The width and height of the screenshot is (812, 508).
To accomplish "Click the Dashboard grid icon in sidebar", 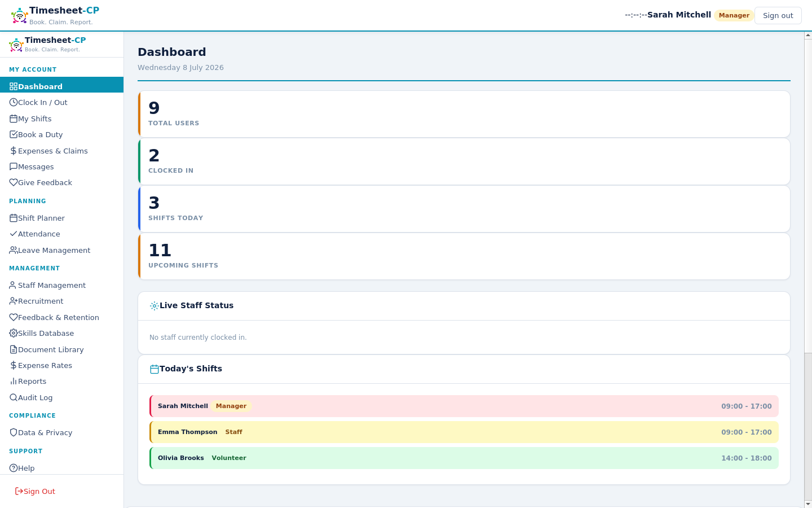I will click(14, 86).
